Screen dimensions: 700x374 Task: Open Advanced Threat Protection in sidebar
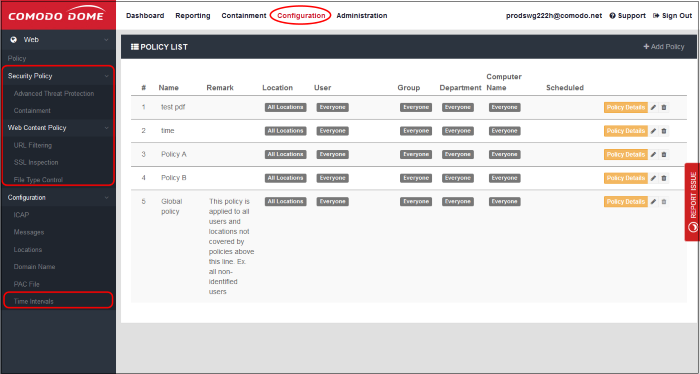[54, 94]
